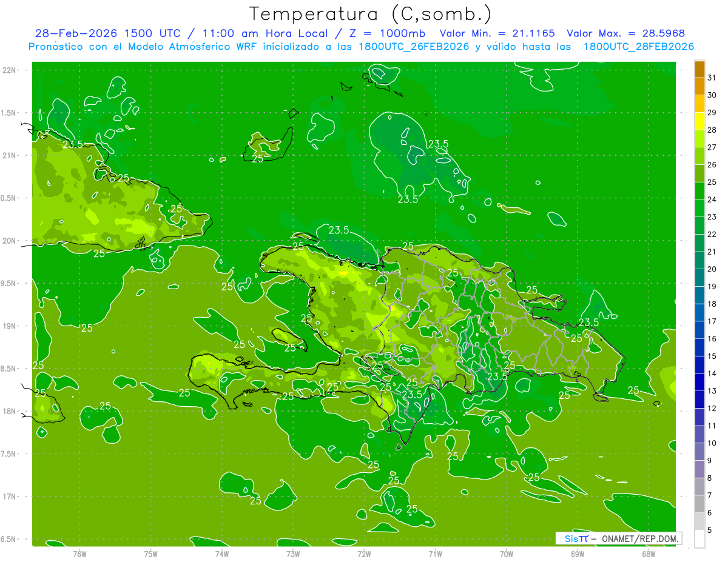
Task: Click the number 25 on the color scale
Action: (x=712, y=182)
